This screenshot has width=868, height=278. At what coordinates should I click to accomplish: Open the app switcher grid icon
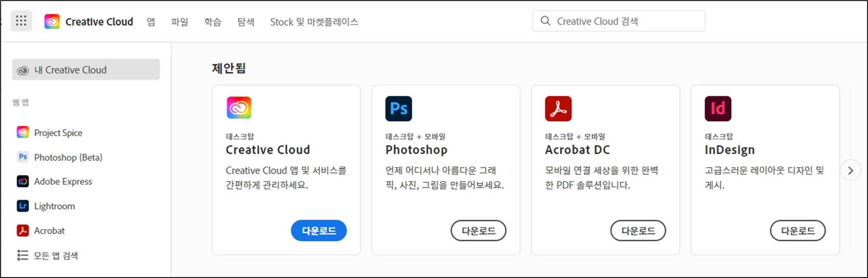[21, 21]
